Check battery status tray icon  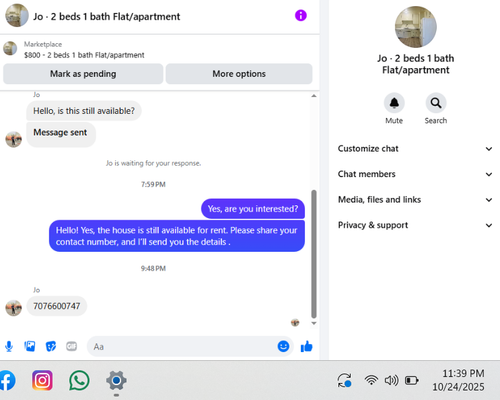(412, 380)
